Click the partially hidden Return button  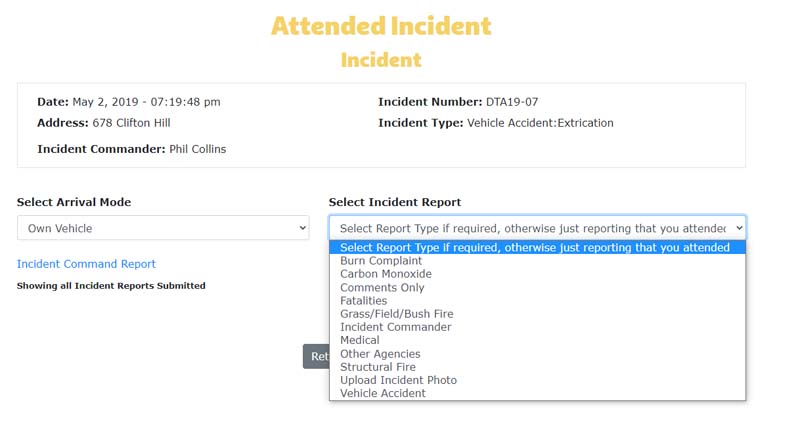coord(316,356)
